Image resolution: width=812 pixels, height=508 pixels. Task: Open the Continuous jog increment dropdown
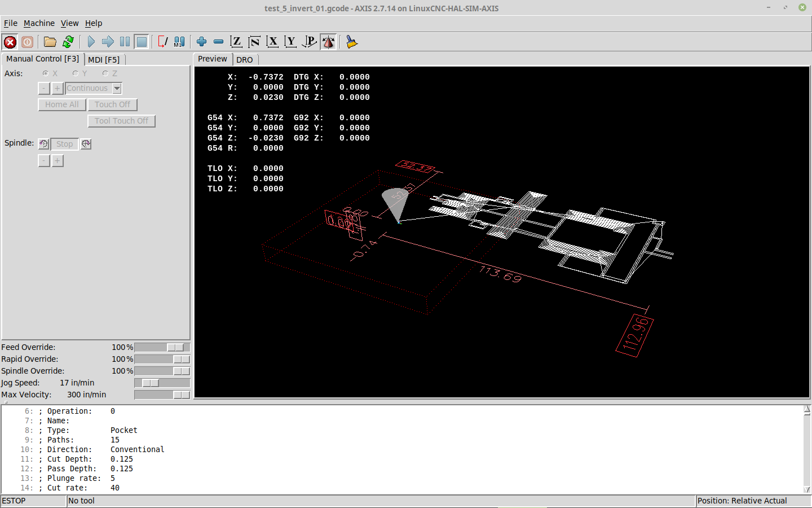pos(117,88)
